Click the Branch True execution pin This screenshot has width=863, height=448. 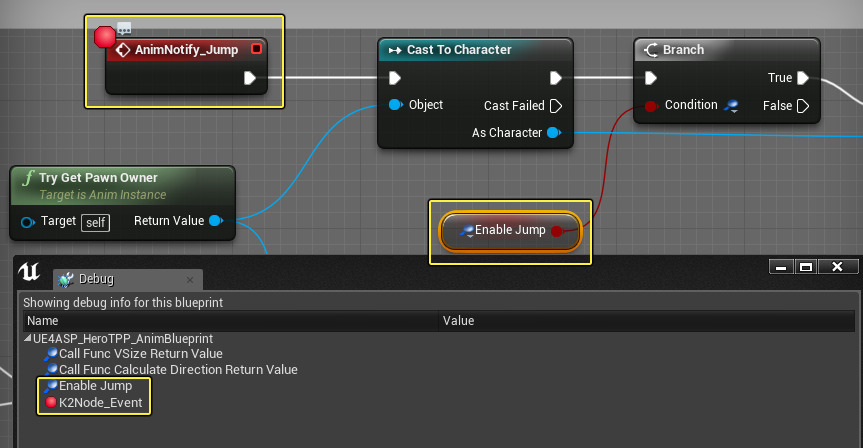point(802,78)
